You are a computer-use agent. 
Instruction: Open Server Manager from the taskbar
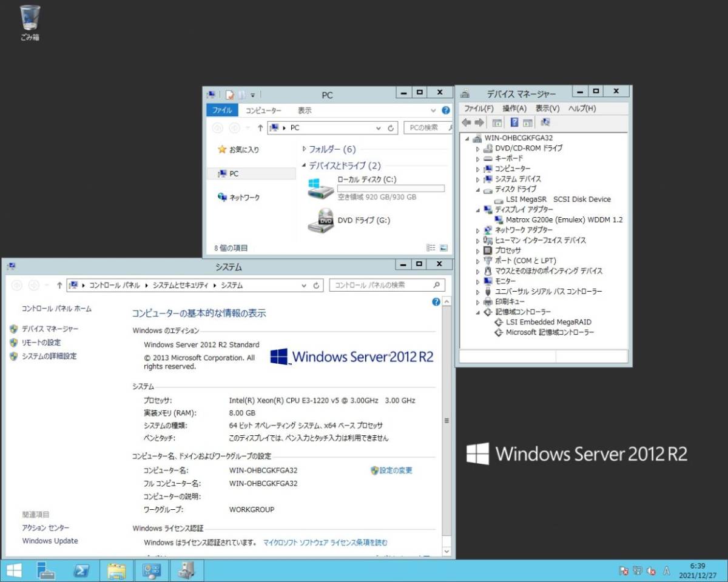46,570
